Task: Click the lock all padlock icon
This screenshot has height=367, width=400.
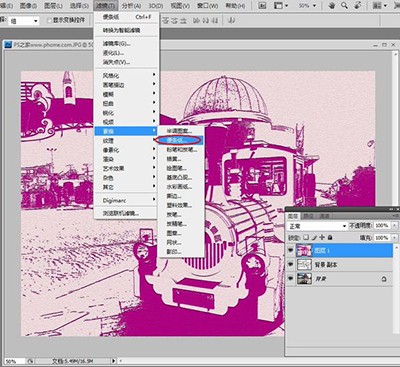Action: [330, 237]
